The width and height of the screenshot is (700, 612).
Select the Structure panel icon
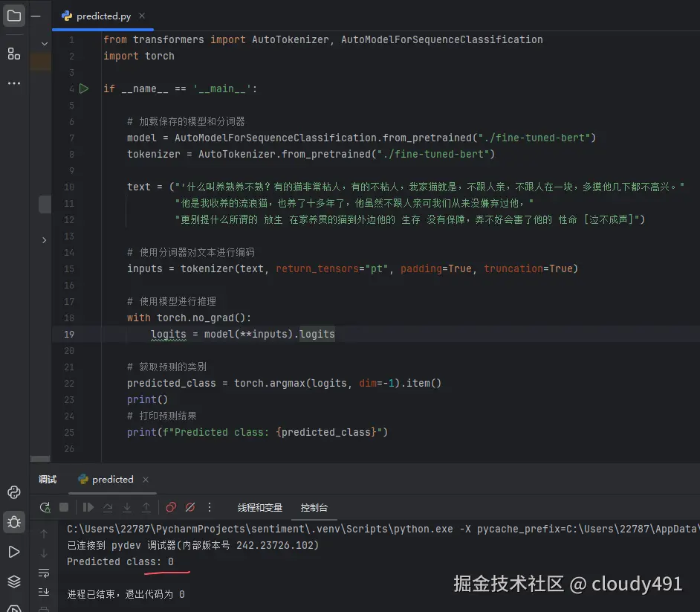point(13,54)
